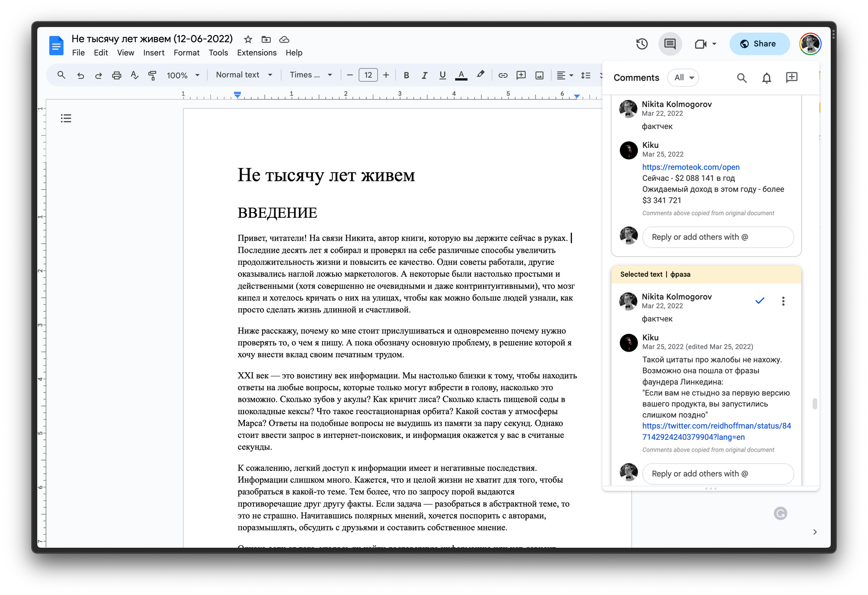868x595 pixels.
Task: Open the Times font dropdown
Action: click(x=311, y=75)
